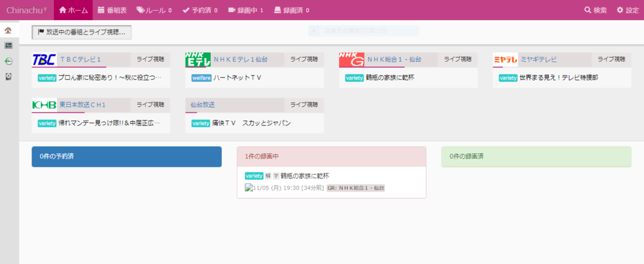This screenshot has height=264, width=644.
Task: Click the NHK G channel logo
Action: (x=352, y=60)
